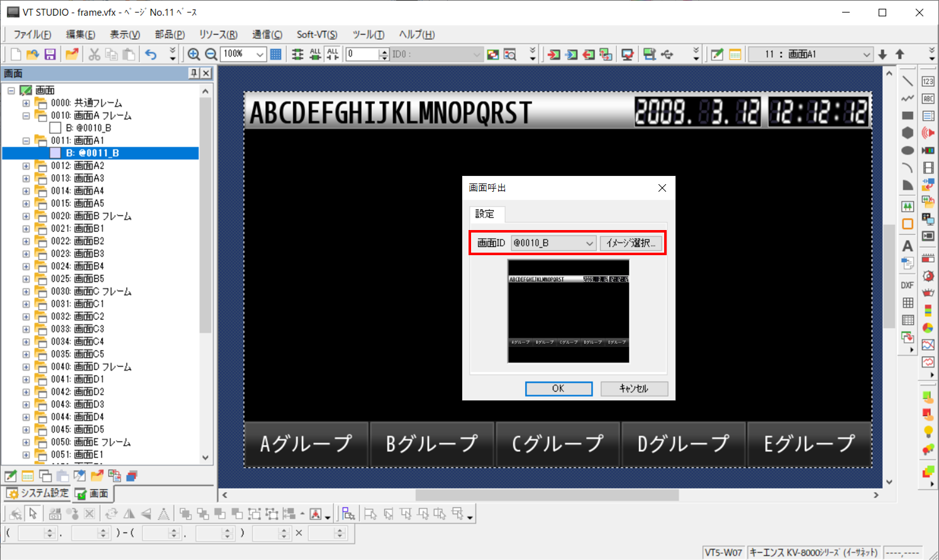
Task: Select the straight line drawing tool
Action: click(907, 81)
